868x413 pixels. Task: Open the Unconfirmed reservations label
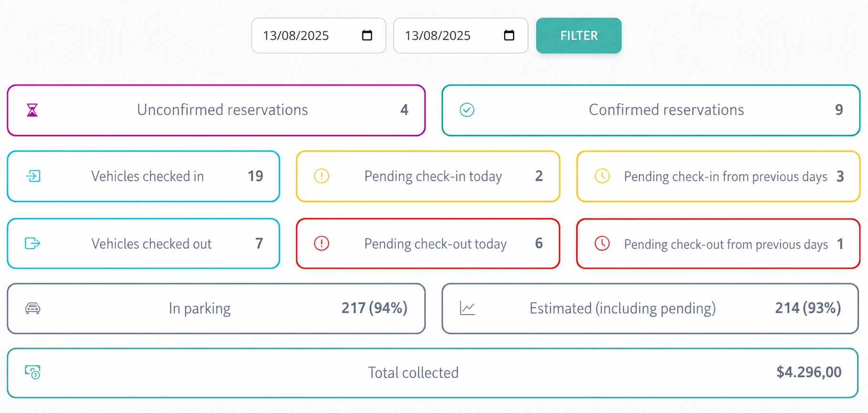[x=222, y=110]
